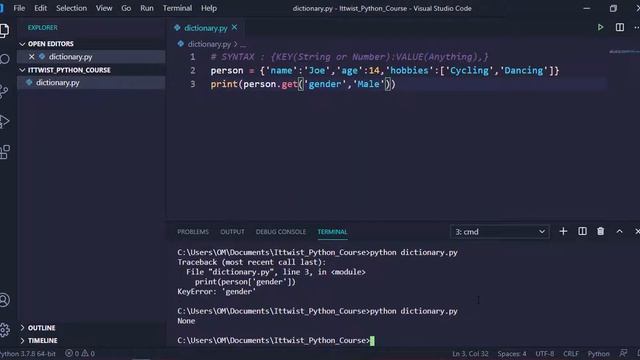Screen dimensions: 640x360
Task: Click the terminal prompt input line
Action: (276, 340)
